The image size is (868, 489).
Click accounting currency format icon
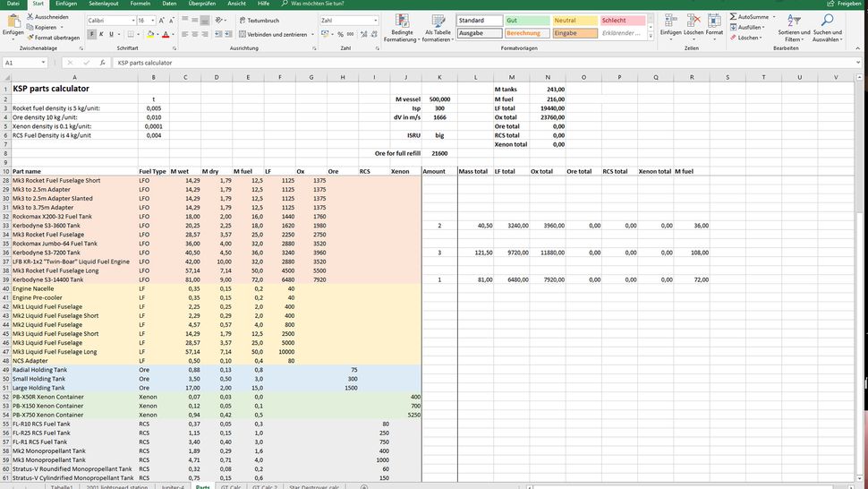[x=325, y=34]
